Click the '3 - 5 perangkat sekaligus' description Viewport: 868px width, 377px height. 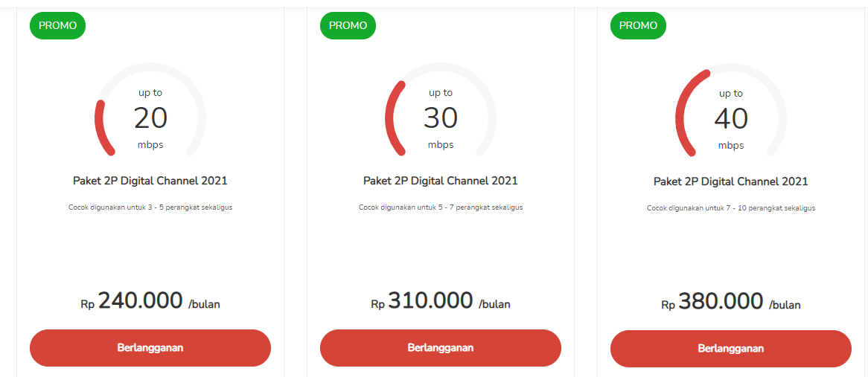[150, 207]
